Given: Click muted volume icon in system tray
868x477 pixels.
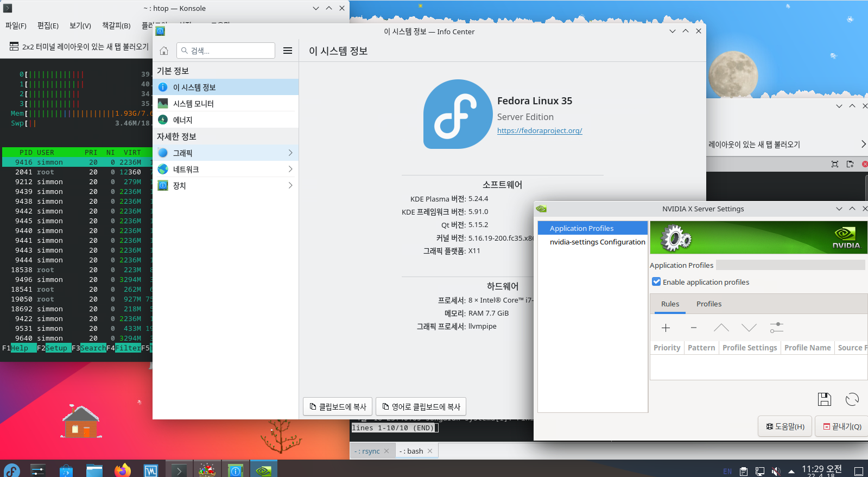Looking at the screenshot, I should tap(776, 471).
